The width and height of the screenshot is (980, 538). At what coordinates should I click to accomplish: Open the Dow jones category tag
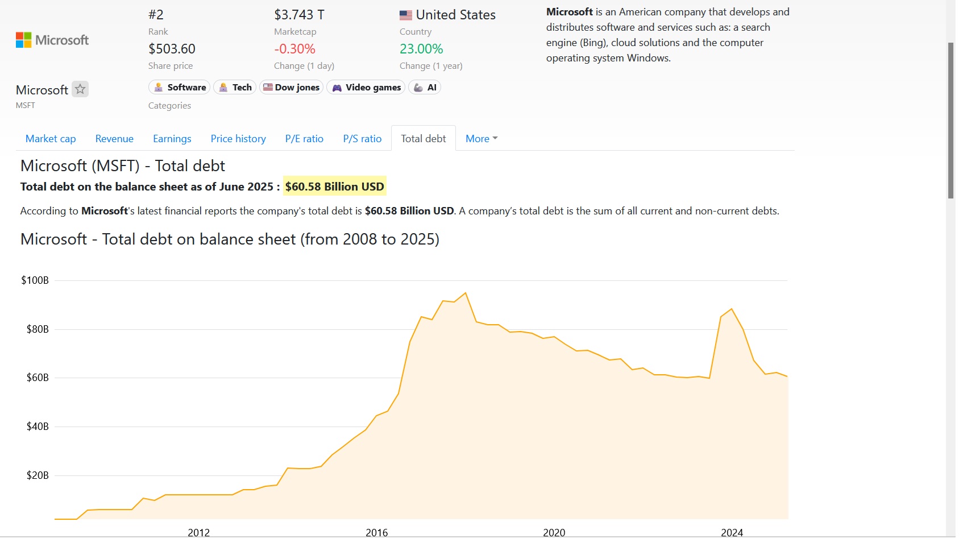point(292,87)
